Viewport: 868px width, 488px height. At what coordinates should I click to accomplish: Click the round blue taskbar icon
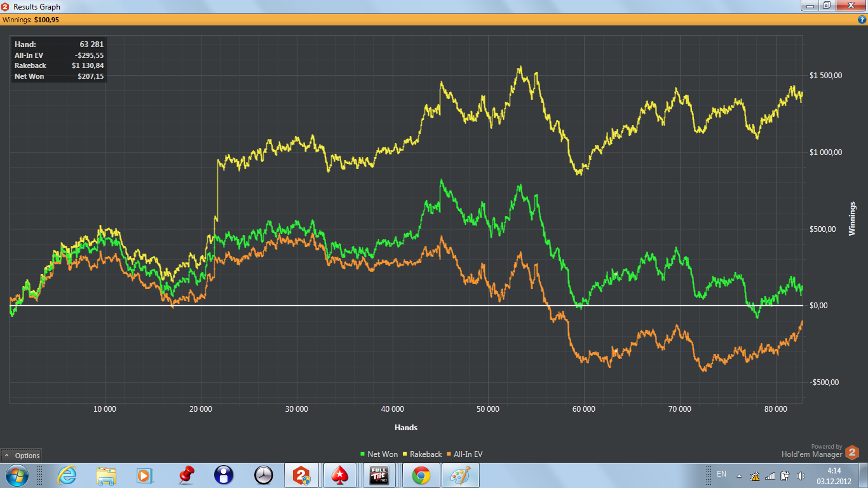(x=224, y=475)
